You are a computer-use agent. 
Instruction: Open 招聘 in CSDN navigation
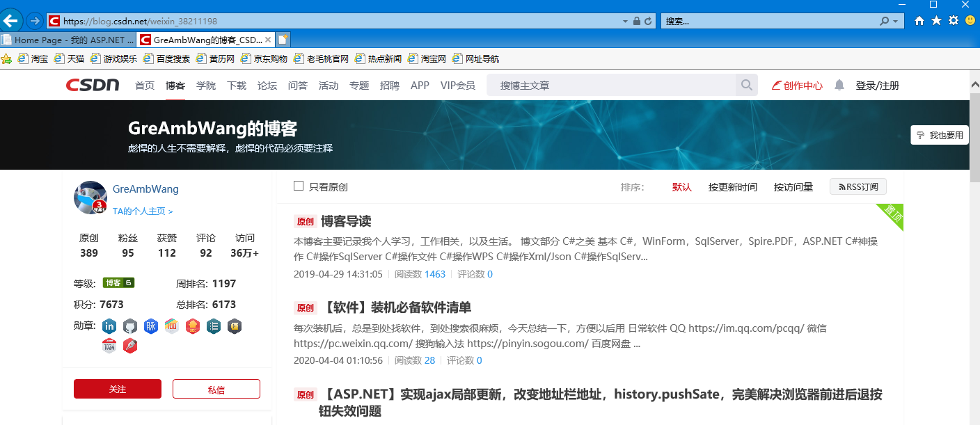pos(390,86)
